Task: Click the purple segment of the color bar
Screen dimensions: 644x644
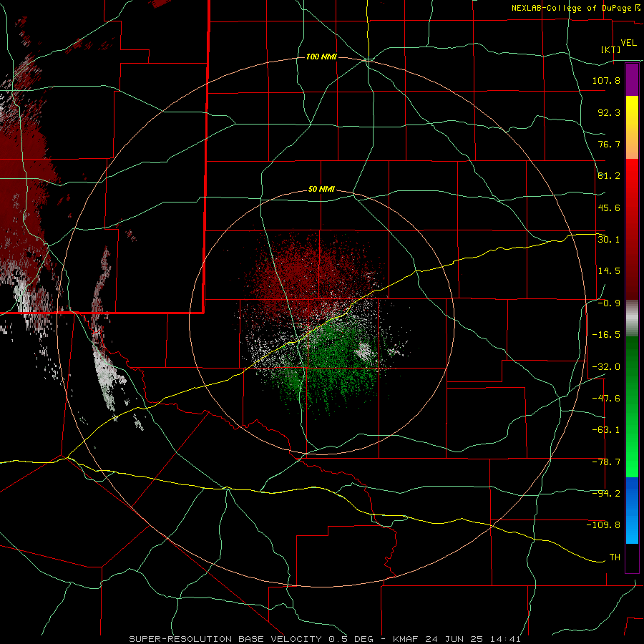Action: [632, 79]
